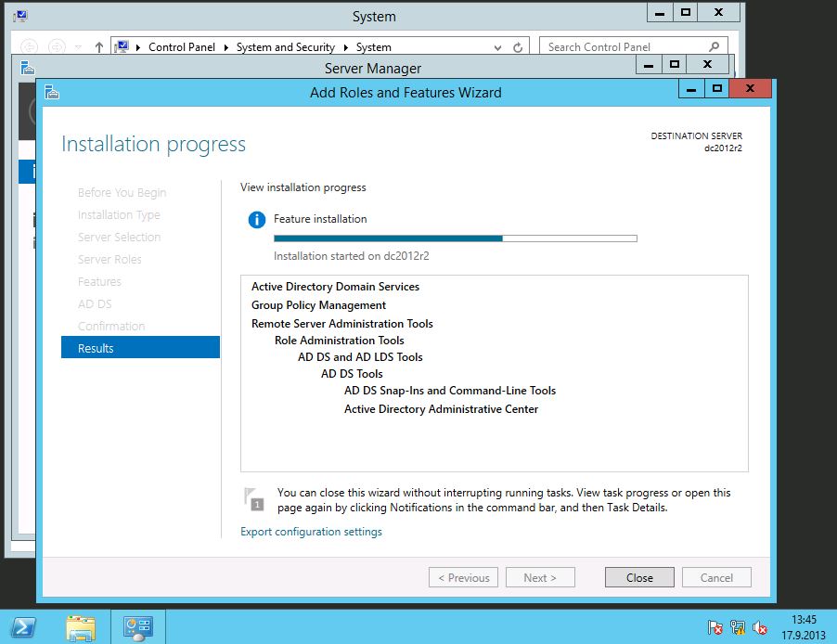Click 'AD DS and AD LDS Tools' row
This screenshot has width=837, height=644.
pyautogui.click(x=360, y=356)
